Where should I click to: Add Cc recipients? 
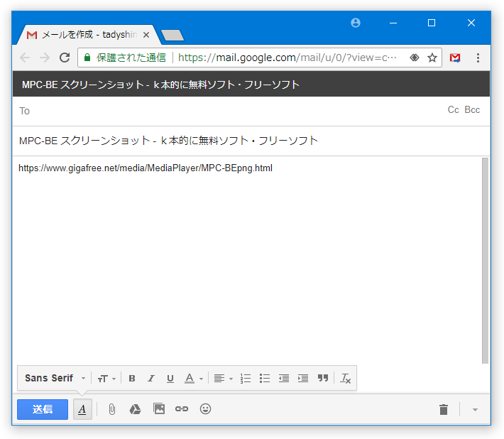[x=453, y=110]
